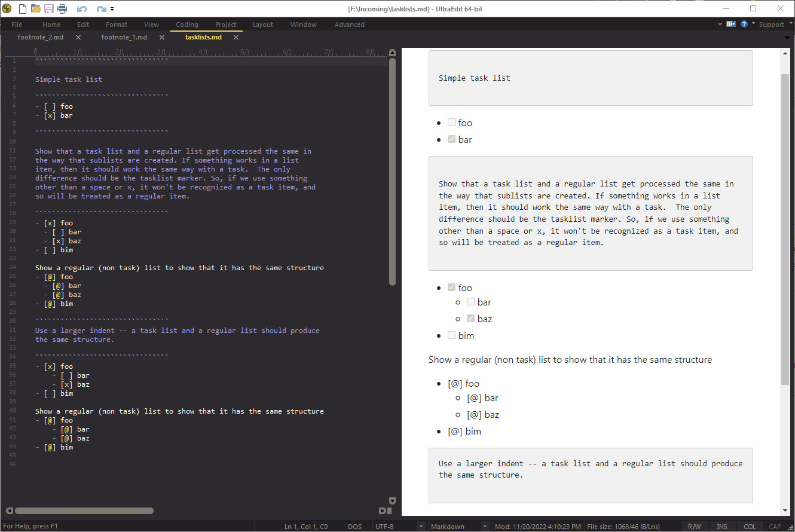Collapse the ribbon with chevron arrow
This screenshot has height=532, width=795.
coord(720,25)
